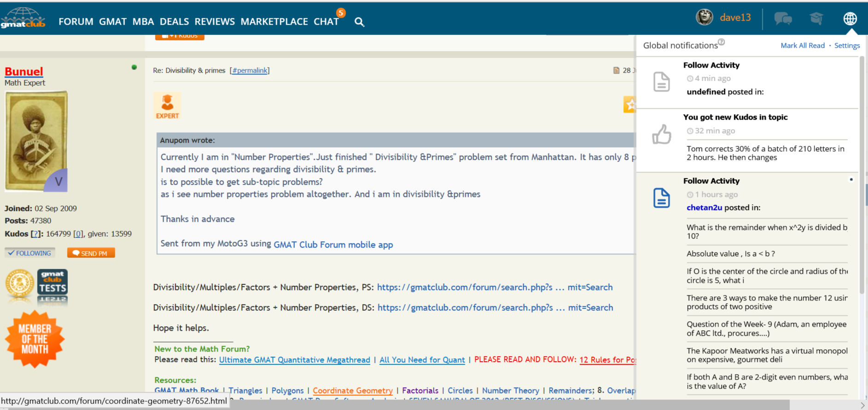Open 'The Kapoor Meatworks' topic
Viewport: 868px width, 410px height.
pos(767,355)
